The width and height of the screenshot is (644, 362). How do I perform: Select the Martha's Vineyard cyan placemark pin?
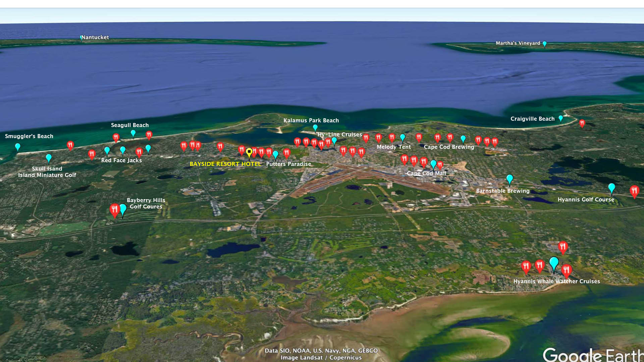coord(545,44)
